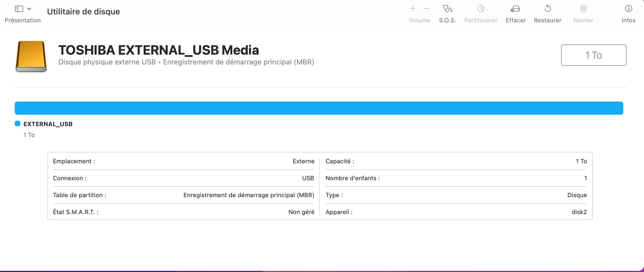The height and width of the screenshot is (272, 644).
Task: Add a volume with the plus icon
Action: coord(413,8)
